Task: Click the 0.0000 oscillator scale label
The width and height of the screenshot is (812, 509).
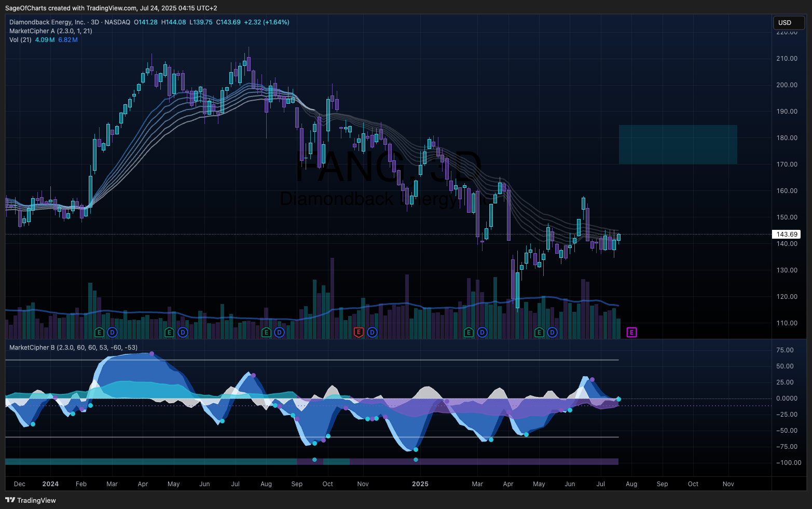Action: click(x=787, y=398)
